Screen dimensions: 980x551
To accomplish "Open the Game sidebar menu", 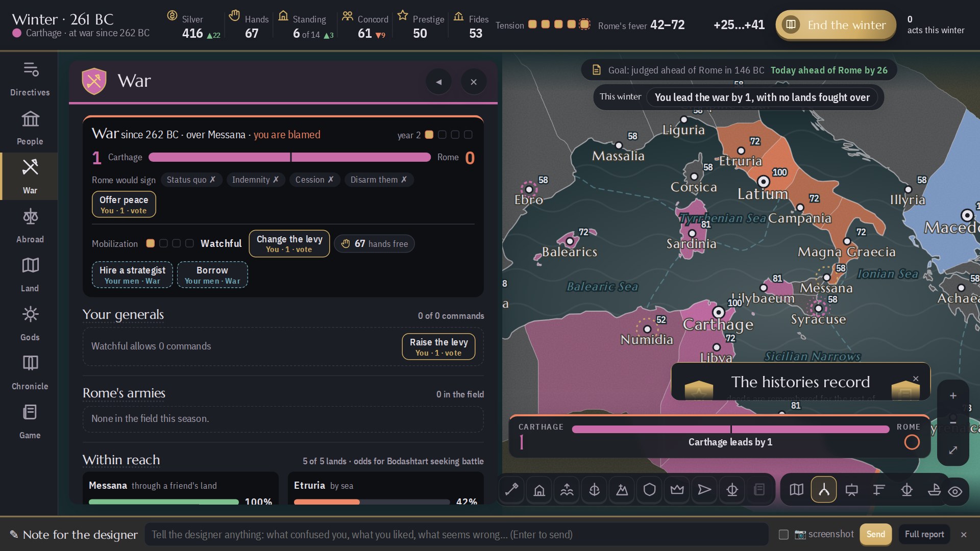I will click(30, 422).
